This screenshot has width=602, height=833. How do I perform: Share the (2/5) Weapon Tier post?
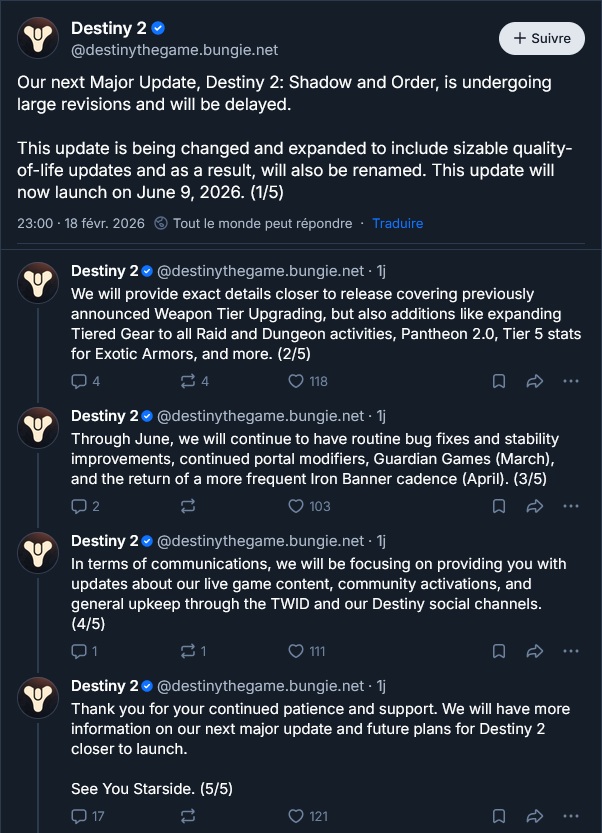(x=534, y=381)
